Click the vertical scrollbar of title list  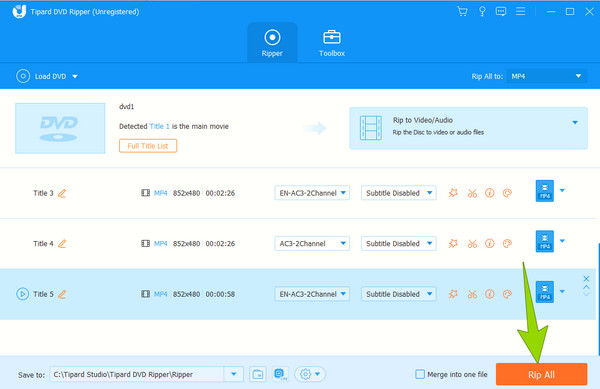(598, 298)
